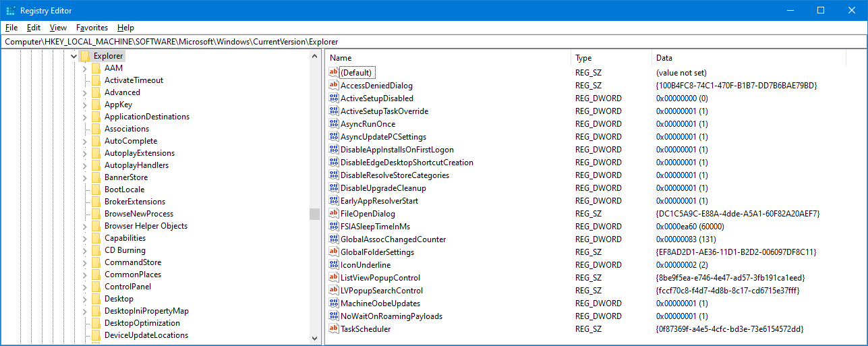Screen dimensions: 868x346
Task: Click the AsyncRunOnce DWORD value icon
Action: coord(334,124)
